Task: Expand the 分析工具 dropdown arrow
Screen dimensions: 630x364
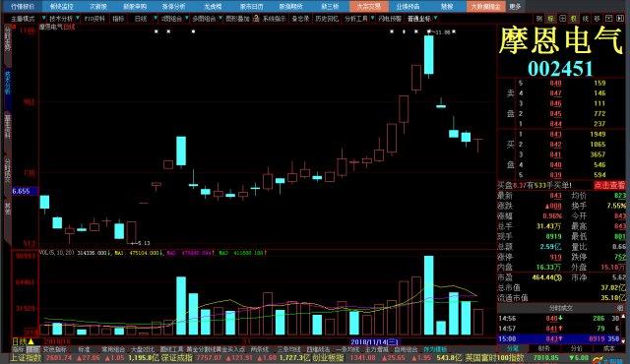Action: click(x=372, y=19)
